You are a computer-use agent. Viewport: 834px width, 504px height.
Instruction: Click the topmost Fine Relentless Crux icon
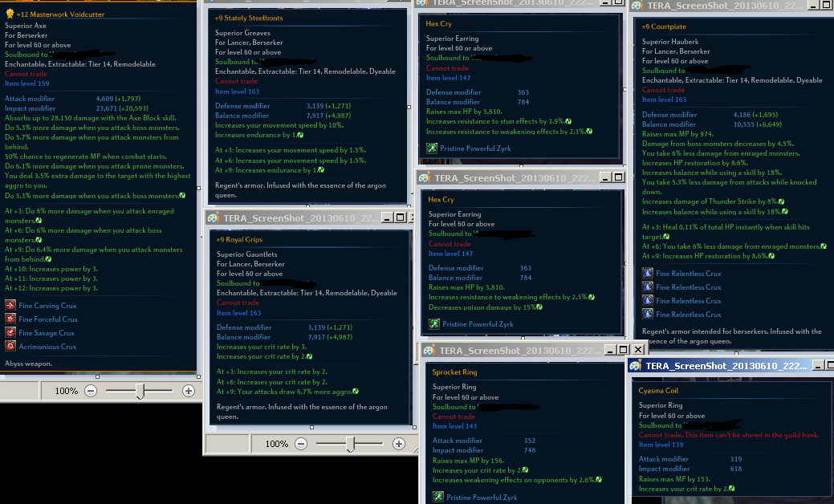pos(647,273)
